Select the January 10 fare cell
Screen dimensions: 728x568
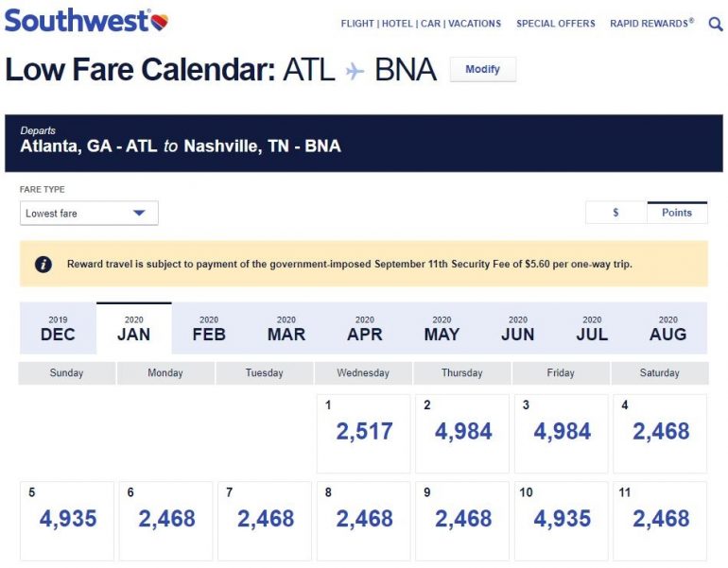coord(561,520)
